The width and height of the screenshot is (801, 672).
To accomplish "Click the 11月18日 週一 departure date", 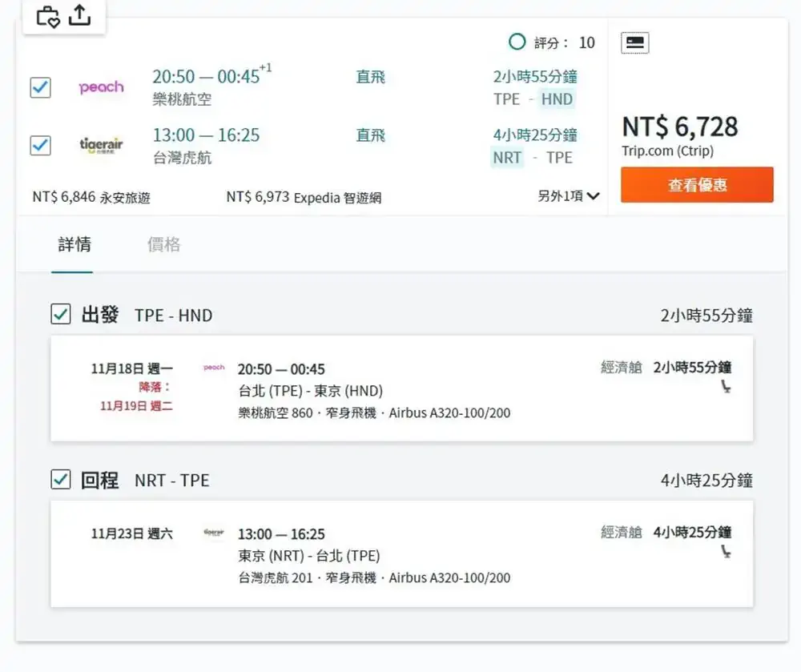I will tap(132, 368).
